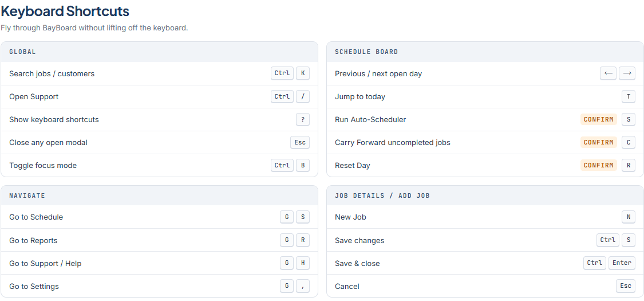Image resolution: width=644 pixels, height=301 pixels.
Task: Click the question mark key cap
Action: 303,120
